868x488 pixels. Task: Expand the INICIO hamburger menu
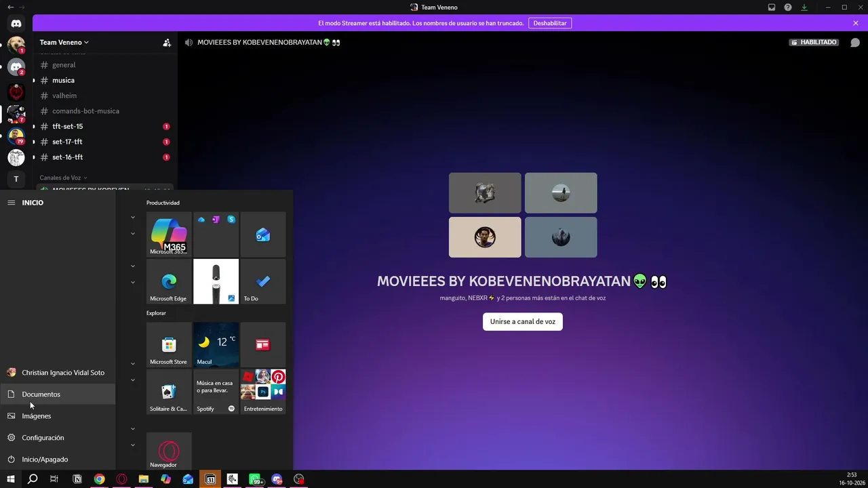point(11,203)
